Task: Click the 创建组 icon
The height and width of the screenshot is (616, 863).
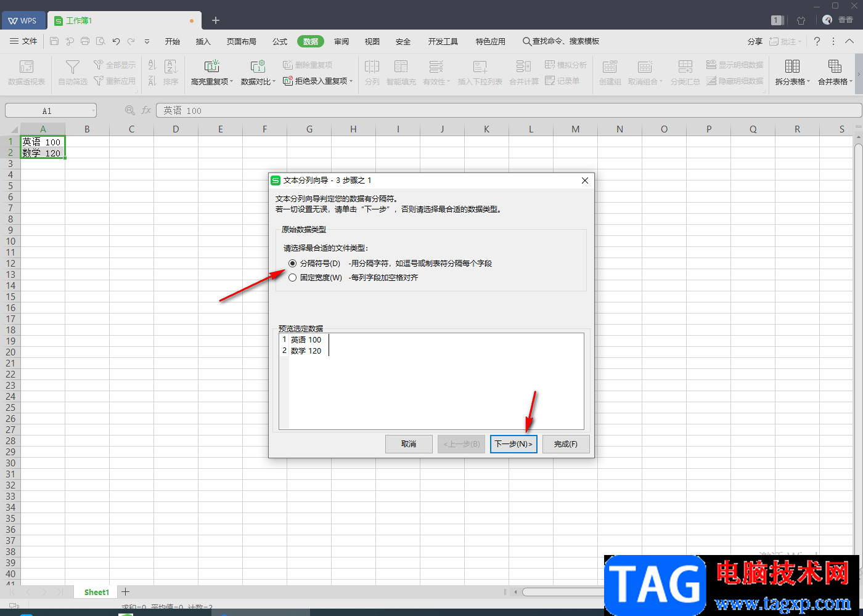Action: point(610,67)
